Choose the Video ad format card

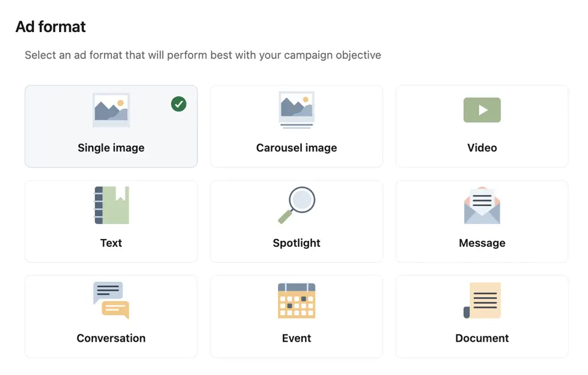coord(482,126)
